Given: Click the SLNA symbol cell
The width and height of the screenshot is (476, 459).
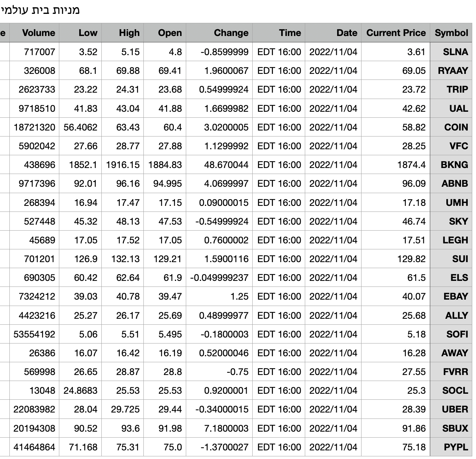Looking at the screenshot, I should coord(451,52).
